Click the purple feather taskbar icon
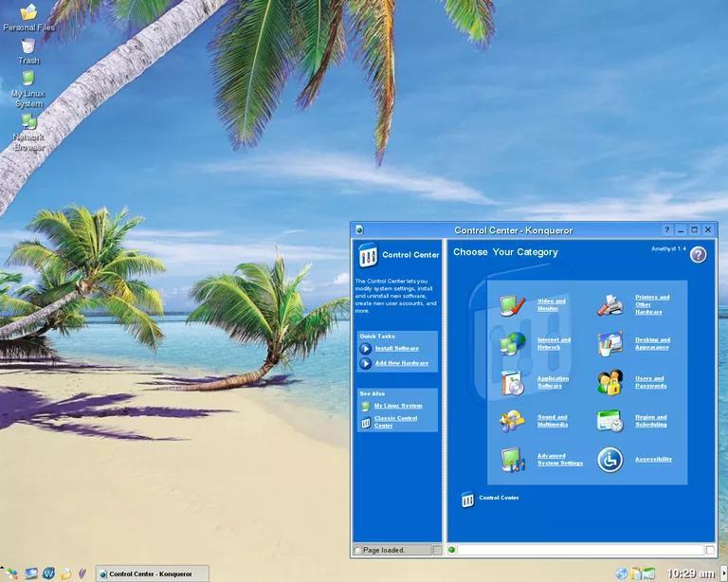 [x=82, y=574]
